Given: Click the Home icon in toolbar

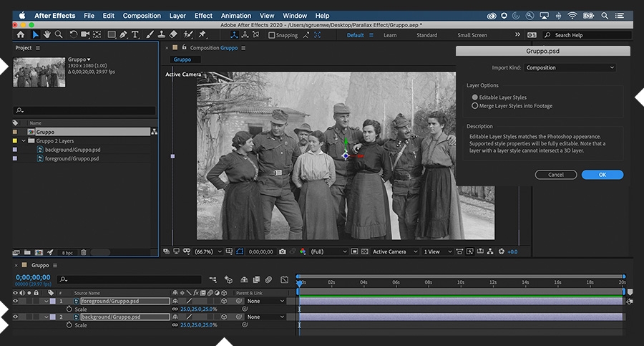Looking at the screenshot, I should point(20,34).
